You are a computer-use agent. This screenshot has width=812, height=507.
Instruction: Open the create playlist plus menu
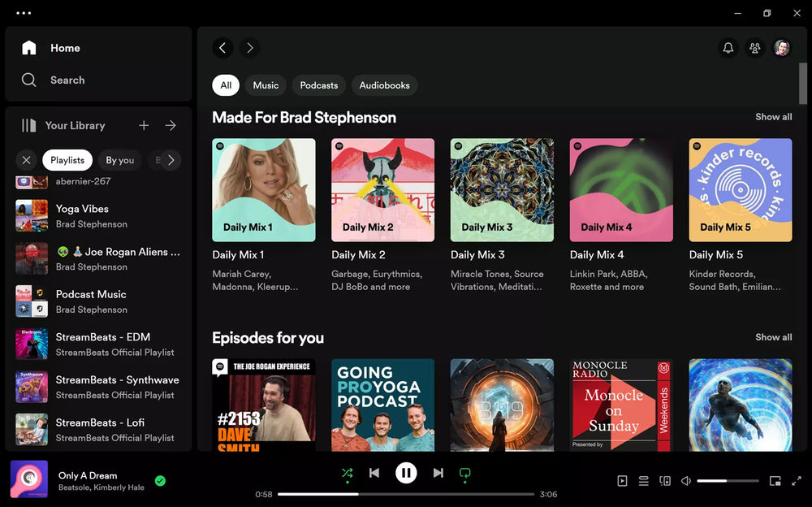tap(144, 125)
